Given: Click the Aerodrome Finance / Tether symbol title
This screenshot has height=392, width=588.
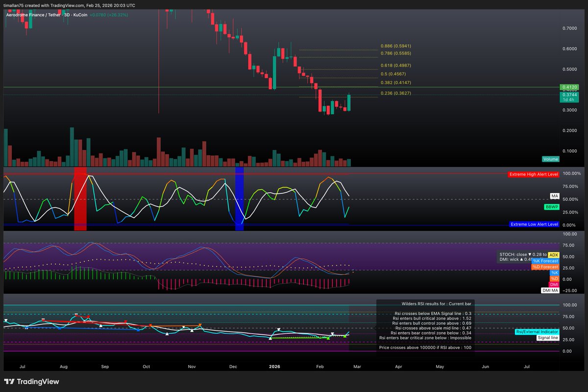Looking at the screenshot, I should tap(35, 15).
